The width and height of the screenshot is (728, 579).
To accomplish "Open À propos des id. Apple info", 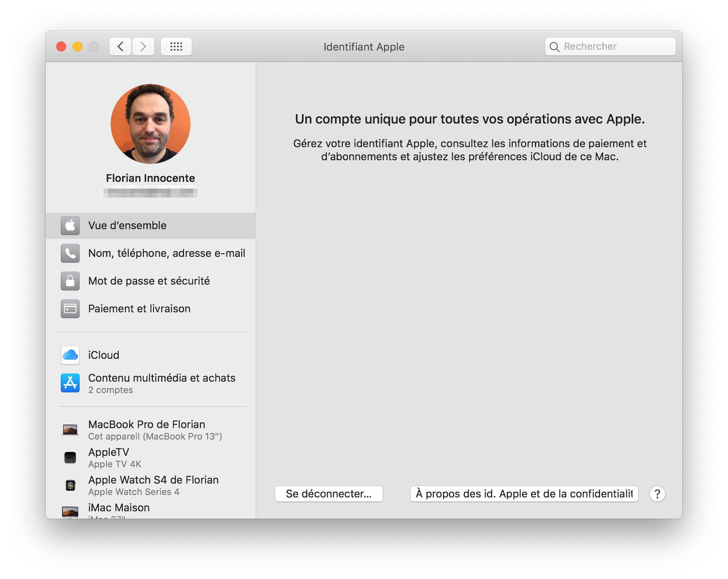I will coord(524,494).
